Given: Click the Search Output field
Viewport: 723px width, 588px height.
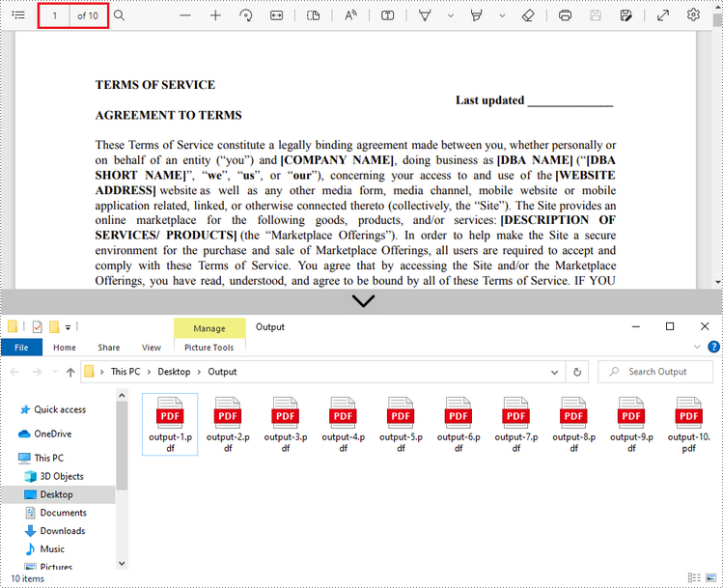Looking at the screenshot, I should click(655, 372).
